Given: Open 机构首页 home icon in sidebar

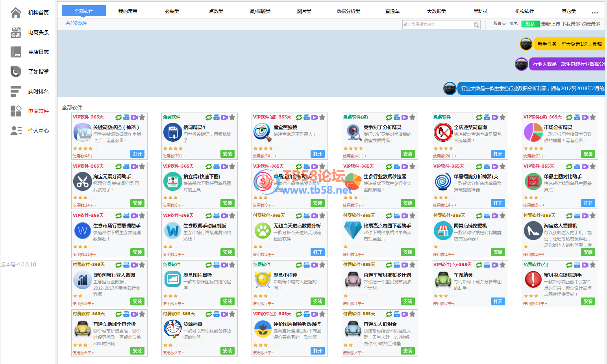Looking at the screenshot, I should point(16,13).
